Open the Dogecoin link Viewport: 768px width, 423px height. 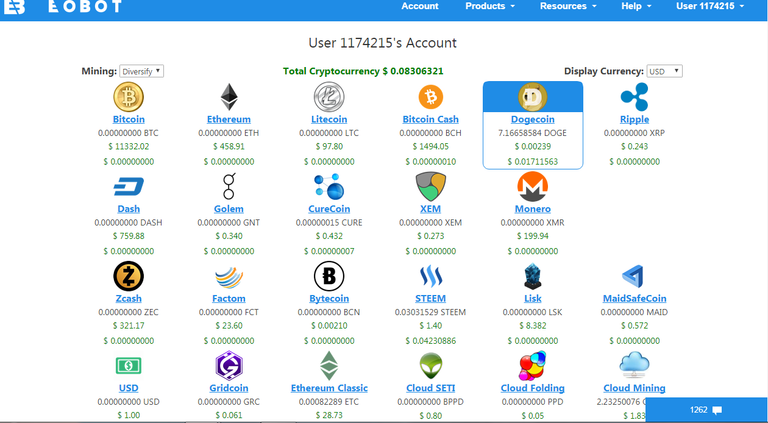pos(533,119)
